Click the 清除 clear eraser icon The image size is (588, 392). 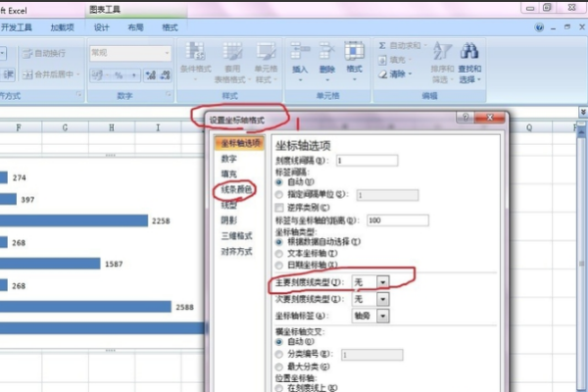[382, 73]
